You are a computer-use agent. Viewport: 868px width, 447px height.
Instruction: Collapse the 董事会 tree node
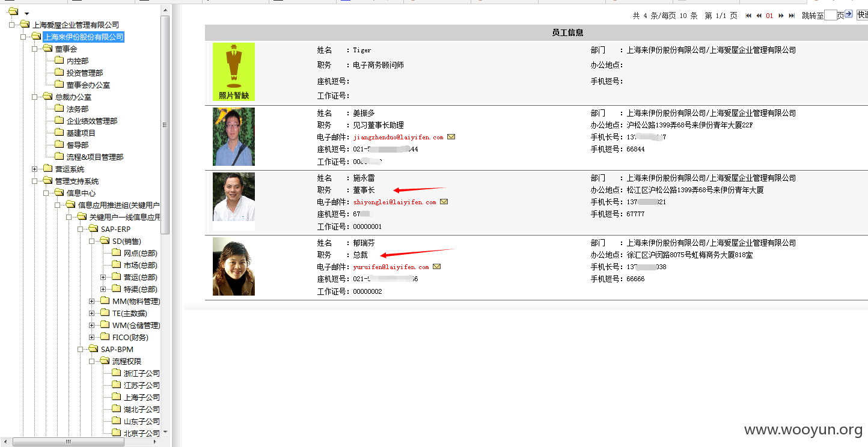(34, 49)
